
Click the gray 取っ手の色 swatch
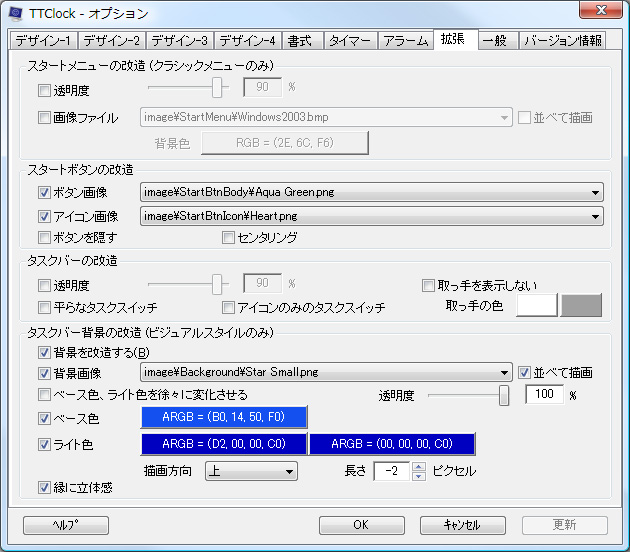point(581,305)
